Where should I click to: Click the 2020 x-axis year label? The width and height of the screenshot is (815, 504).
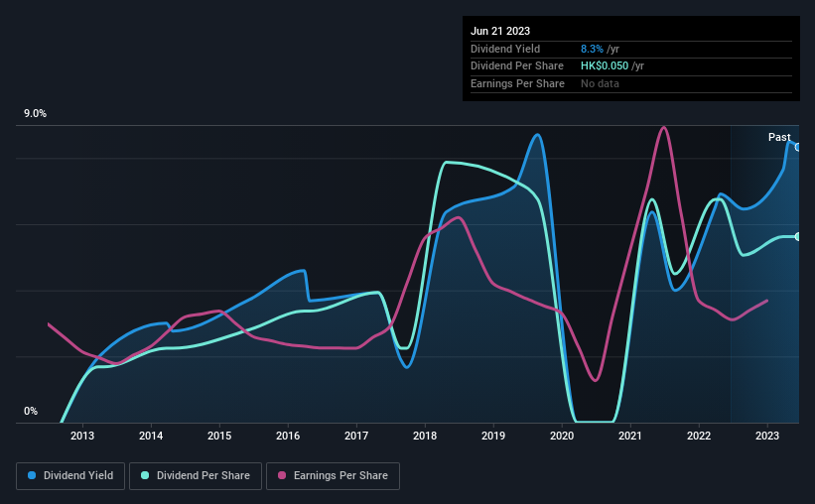coord(562,436)
